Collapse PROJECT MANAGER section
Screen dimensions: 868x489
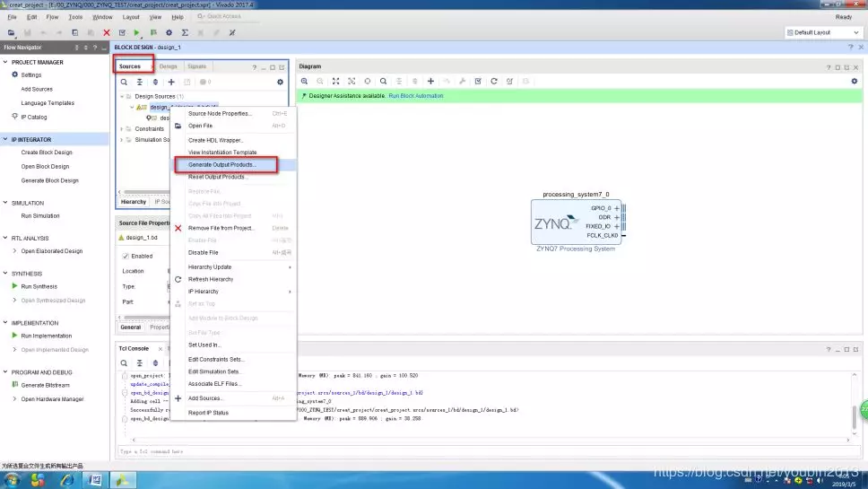point(5,62)
